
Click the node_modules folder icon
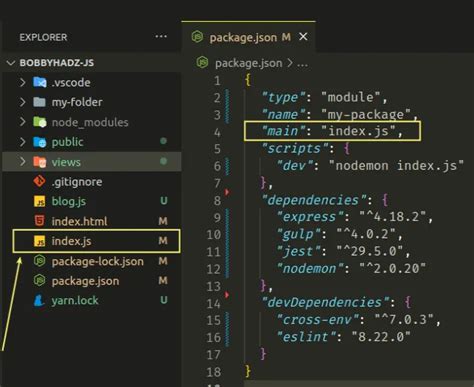(x=40, y=122)
